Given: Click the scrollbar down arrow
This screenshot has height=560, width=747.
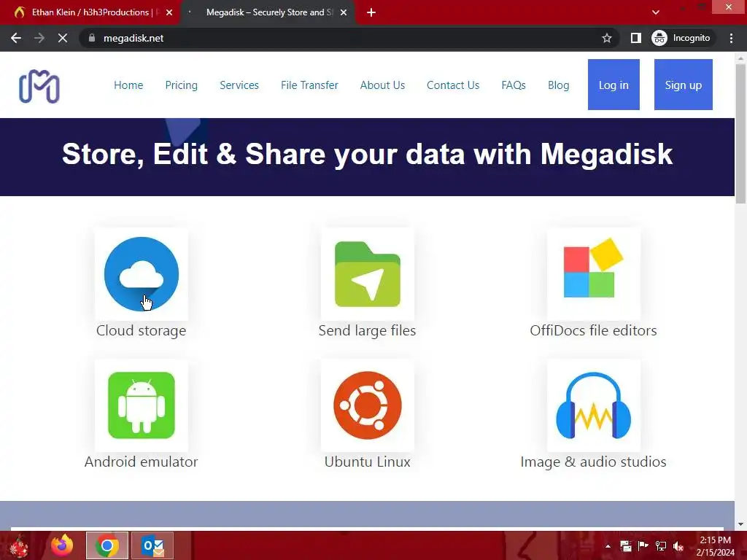Looking at the screenshot, I should pos(740,524).
